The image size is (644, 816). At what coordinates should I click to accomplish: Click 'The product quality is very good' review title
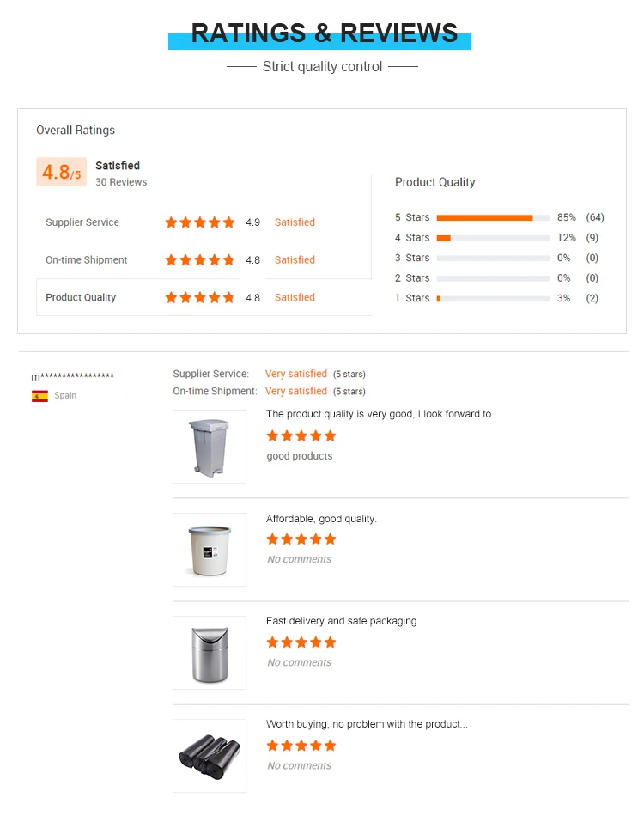(x=382, y=414)
